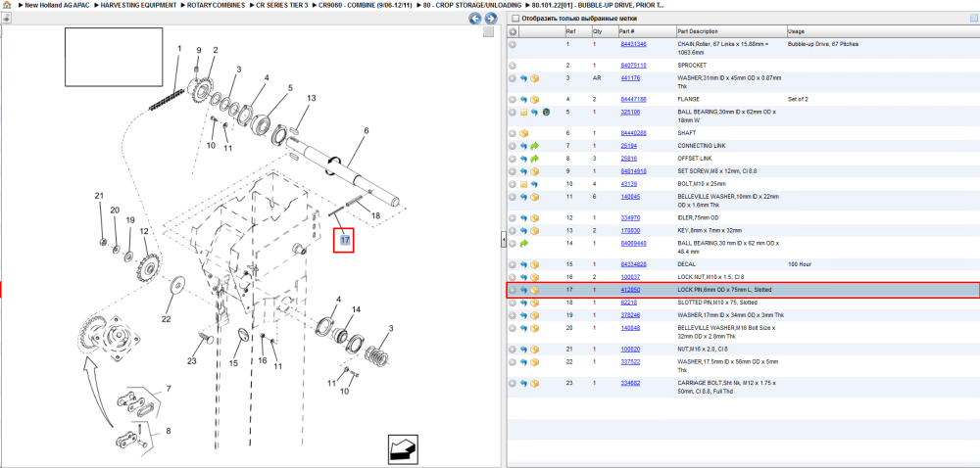This screenshot has width=980, height=468.
Task: Sort by the 'Part #' column header
Action: 627,31
